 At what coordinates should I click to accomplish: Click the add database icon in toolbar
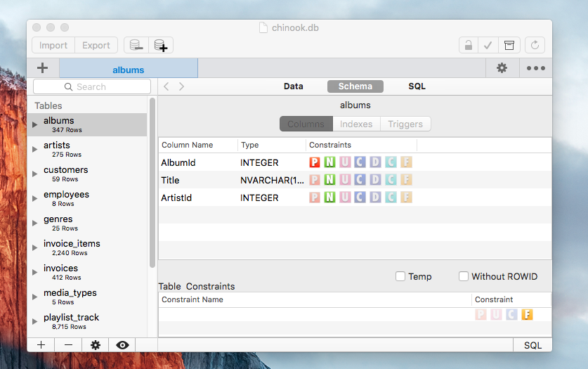[x=161, y=45]
